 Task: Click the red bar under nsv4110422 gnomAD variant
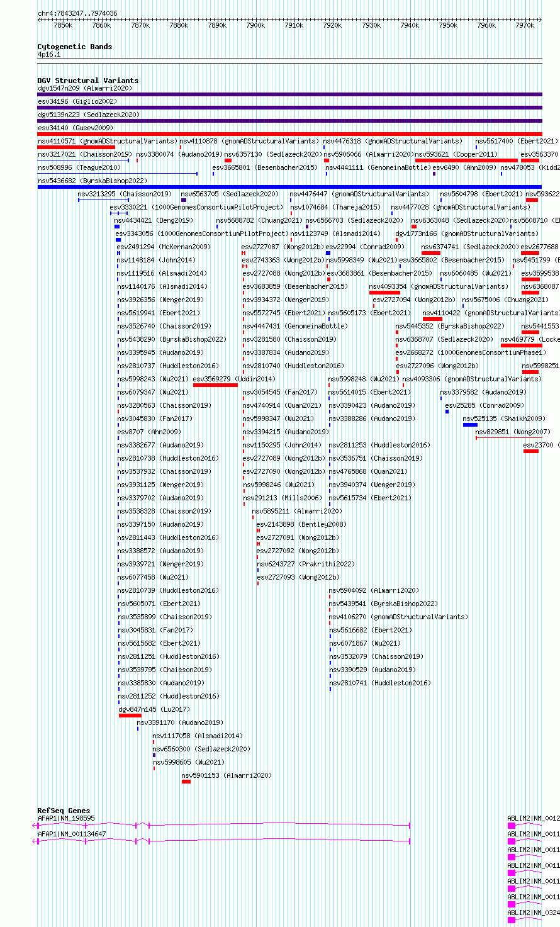432,319
